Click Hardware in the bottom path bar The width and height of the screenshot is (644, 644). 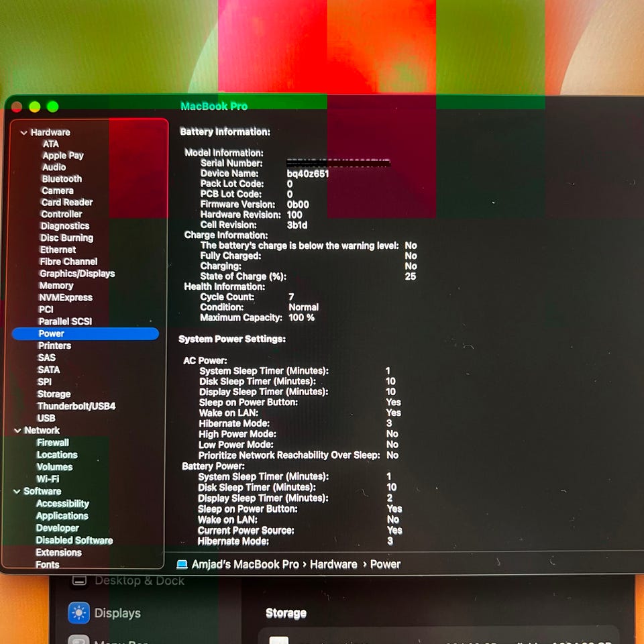point(333,564)
